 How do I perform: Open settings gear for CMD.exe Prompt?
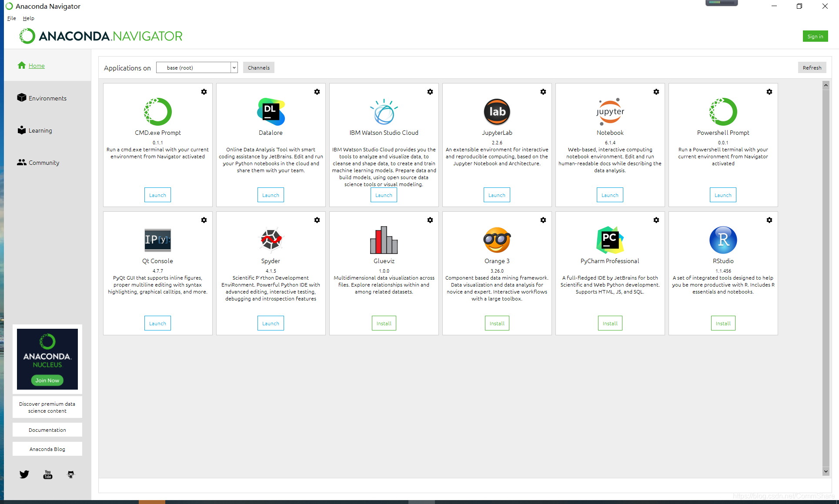coord(204,92)
